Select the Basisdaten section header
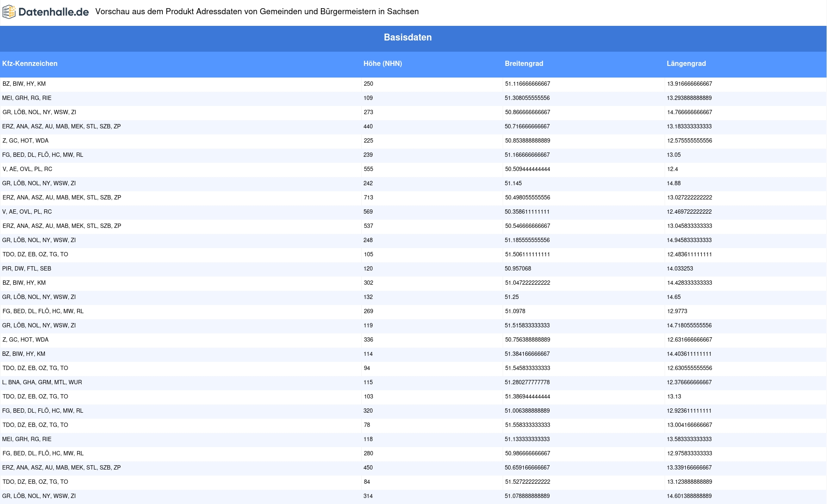The image size is (827, 504). tap(408, 37)
